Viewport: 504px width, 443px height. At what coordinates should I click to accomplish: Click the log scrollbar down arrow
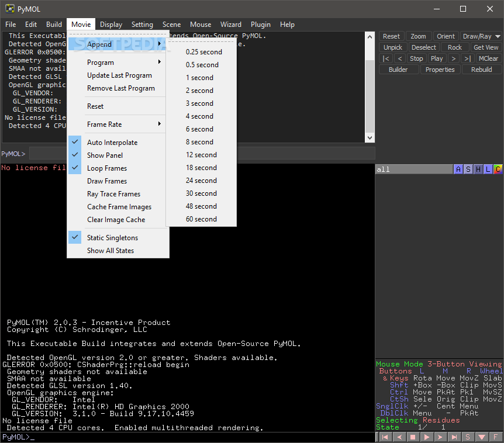pyautogui.click(x=370, y=137)
